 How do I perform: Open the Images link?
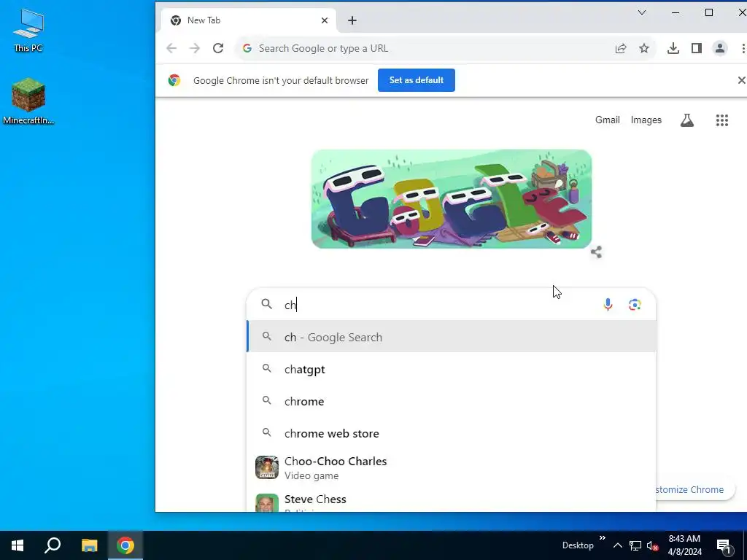tap(646, 120)
